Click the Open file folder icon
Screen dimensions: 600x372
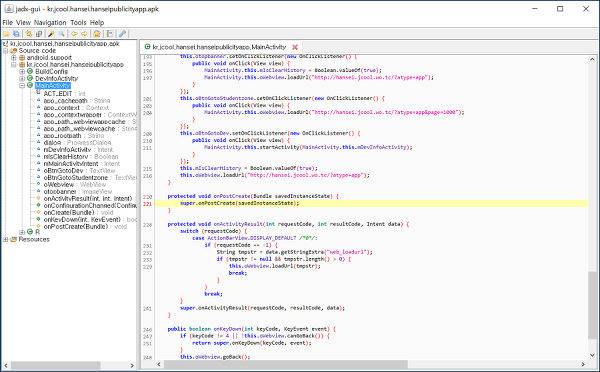coord(6,34)
